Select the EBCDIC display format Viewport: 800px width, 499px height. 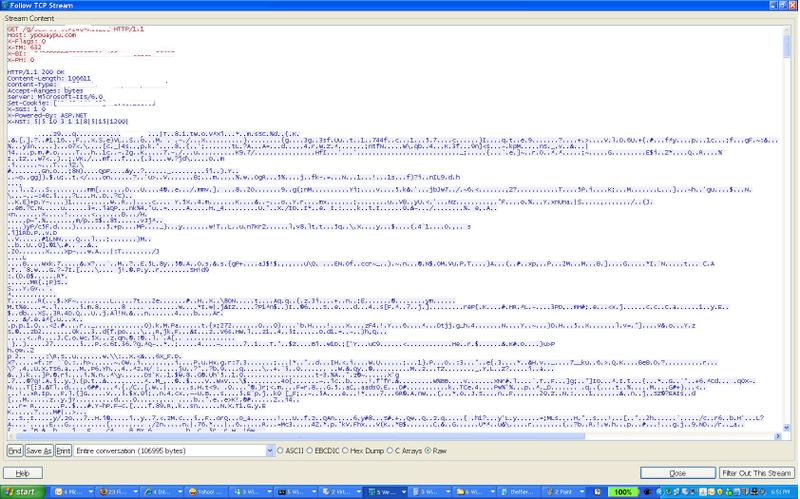pyautogui.click(x=323, y=451)
